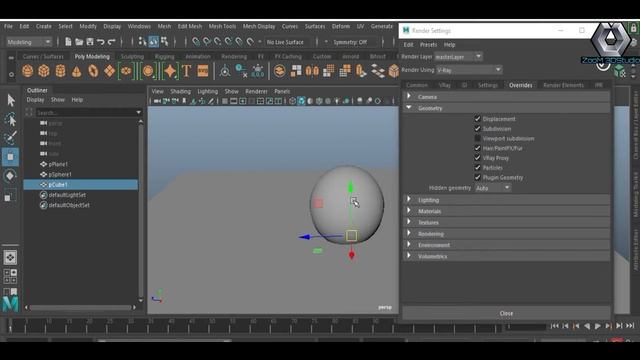Viewport: 640px width, 360px height.
Task: Uncheck the Displacement checkbox
Action: click(x=477, y=119)
